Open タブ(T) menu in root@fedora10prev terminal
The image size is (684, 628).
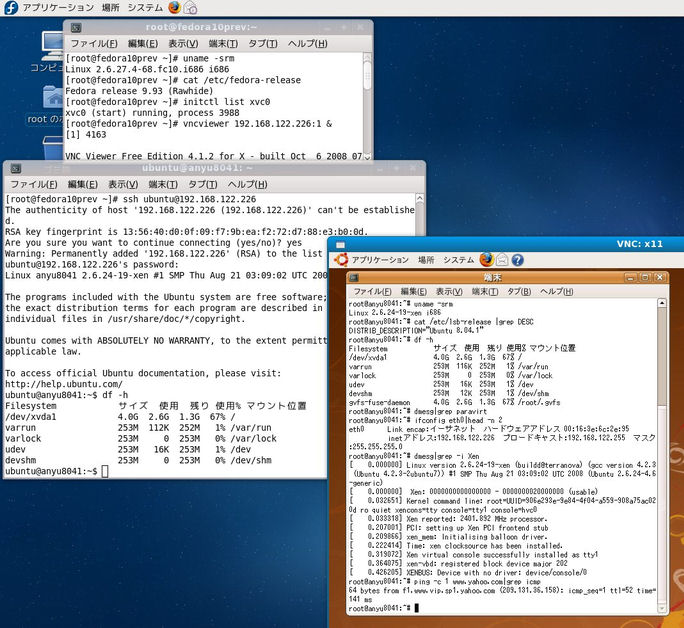pos(263,44)
